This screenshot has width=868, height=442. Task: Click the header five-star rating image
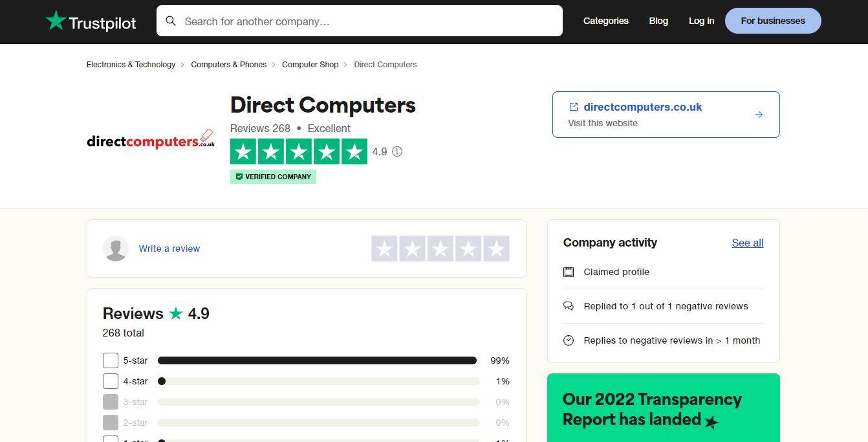coord(299,151)
